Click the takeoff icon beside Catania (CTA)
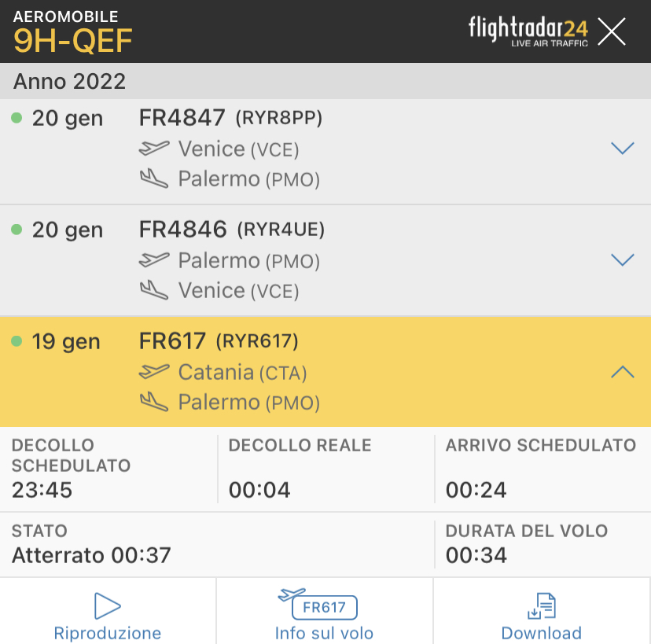The width and height of the screenshot is (651, 644). coord(154,371)
